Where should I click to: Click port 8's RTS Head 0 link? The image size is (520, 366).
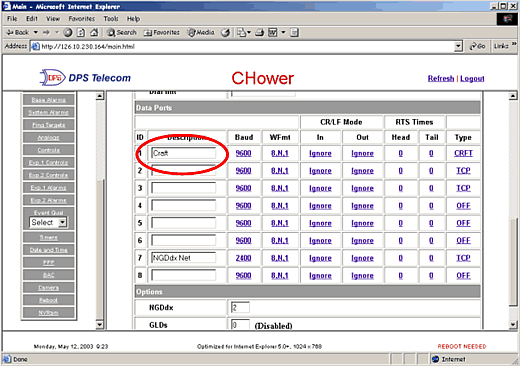click(401, 276)
